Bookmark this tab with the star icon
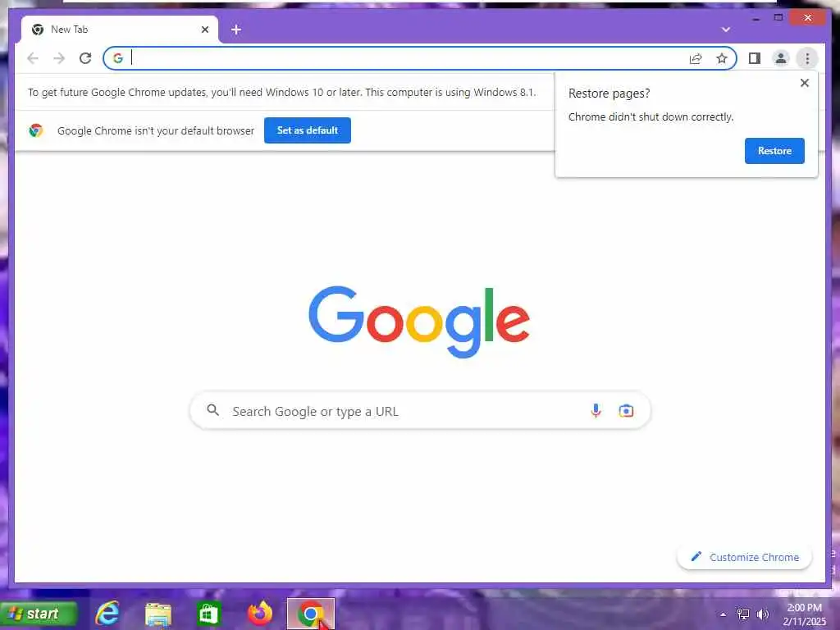Screen dimensions: 840x630 coord(722,58)
